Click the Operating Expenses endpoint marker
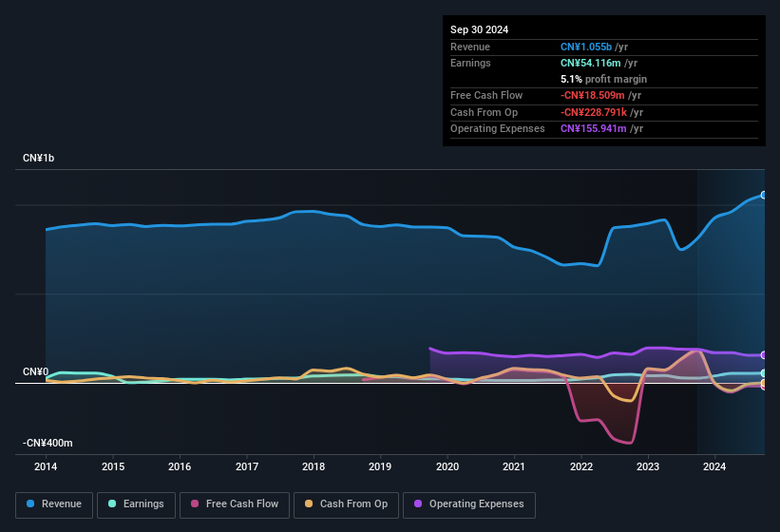780x532 pixels. coord(763,355)
